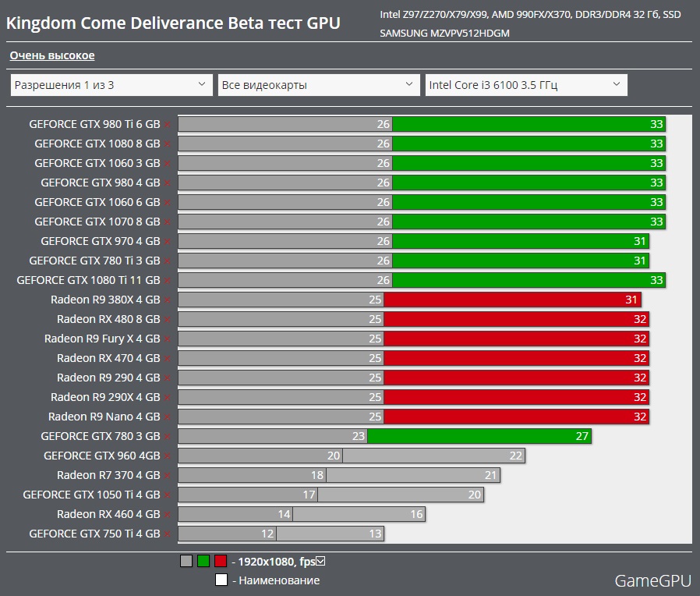
Task: Click red x beside Radeon R7 370 4 GB
Action: click(x=168, y=476)
